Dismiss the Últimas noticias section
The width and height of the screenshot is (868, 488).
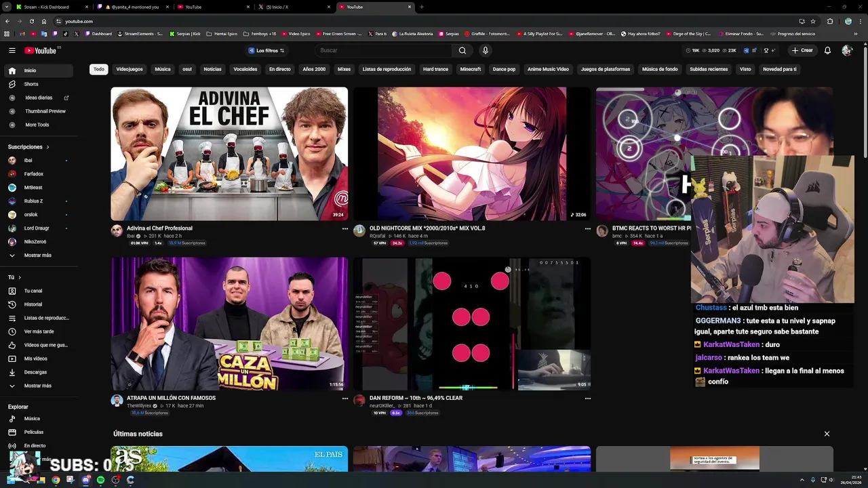[x=827, y=434]
